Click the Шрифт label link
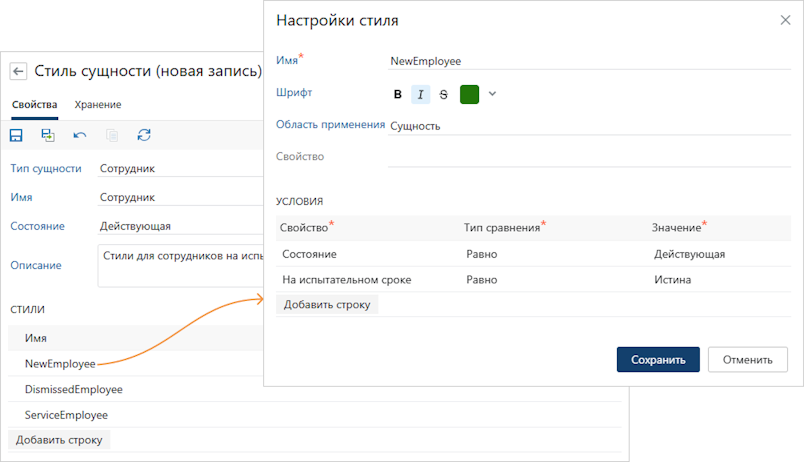This screenshot has width=804, height=462. coord(294,93)
